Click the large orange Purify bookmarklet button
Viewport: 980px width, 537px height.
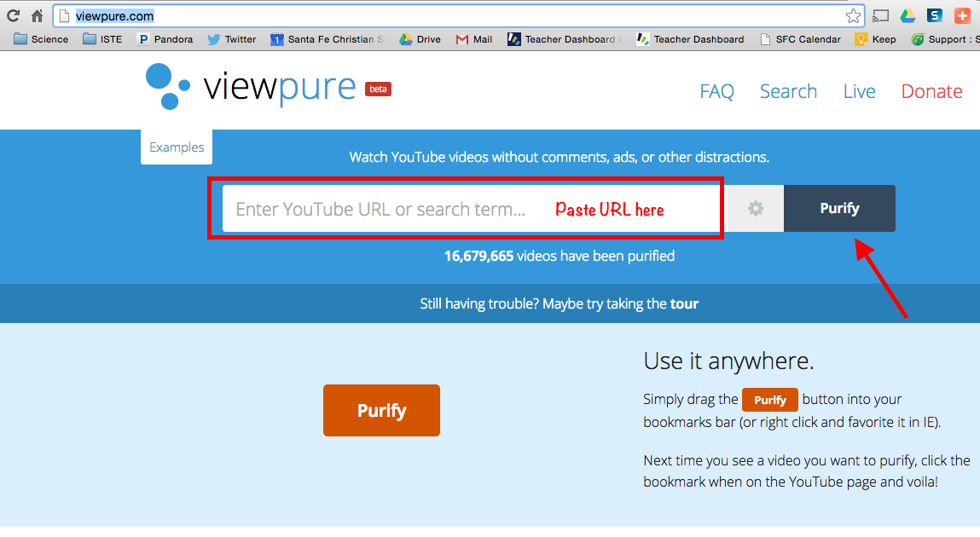tap(381, 410)
